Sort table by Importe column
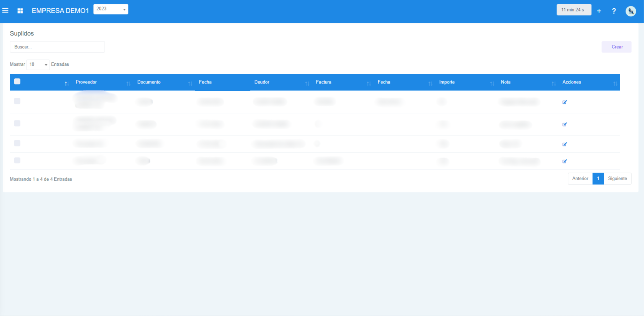The height and width of the screenshot is (316, 644). [447, 82]
